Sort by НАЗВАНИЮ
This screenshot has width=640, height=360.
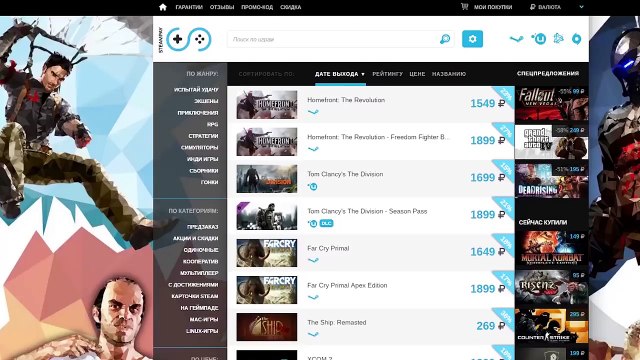pyautogui.click(x=449, y=74)
